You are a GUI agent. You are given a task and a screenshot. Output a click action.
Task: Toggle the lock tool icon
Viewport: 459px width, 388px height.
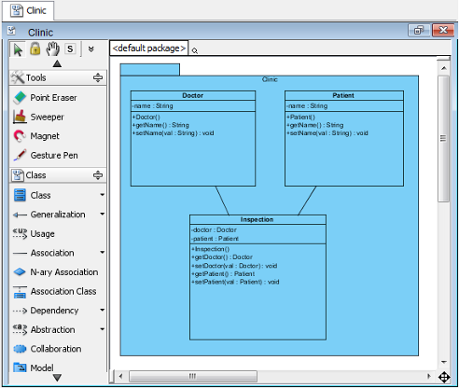point(35,49)
